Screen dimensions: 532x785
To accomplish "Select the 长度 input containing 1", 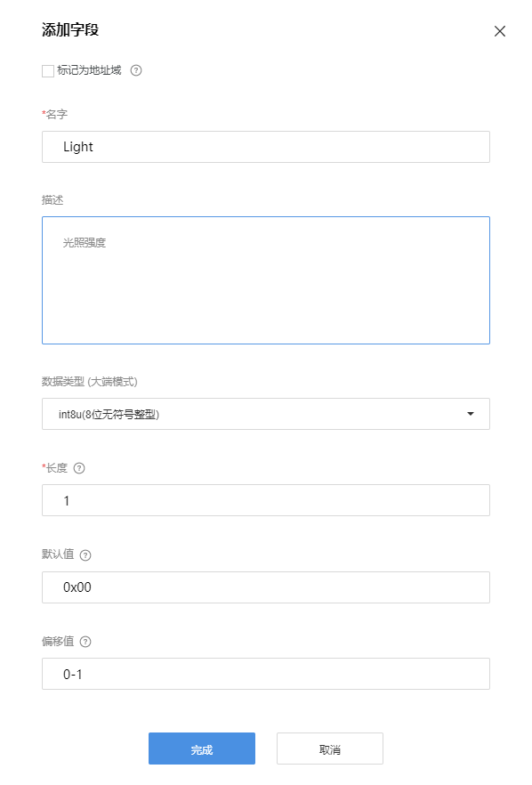I will point(265,500).
